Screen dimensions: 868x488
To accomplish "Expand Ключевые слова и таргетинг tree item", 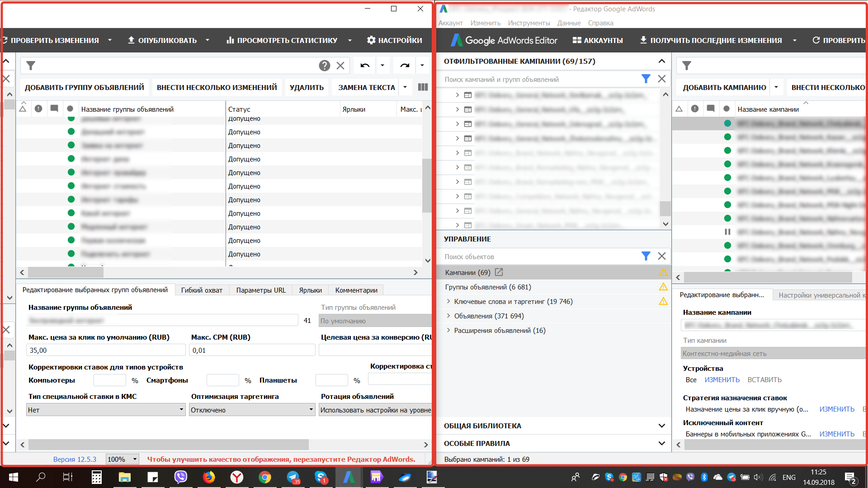I will [x=448, y=301].
